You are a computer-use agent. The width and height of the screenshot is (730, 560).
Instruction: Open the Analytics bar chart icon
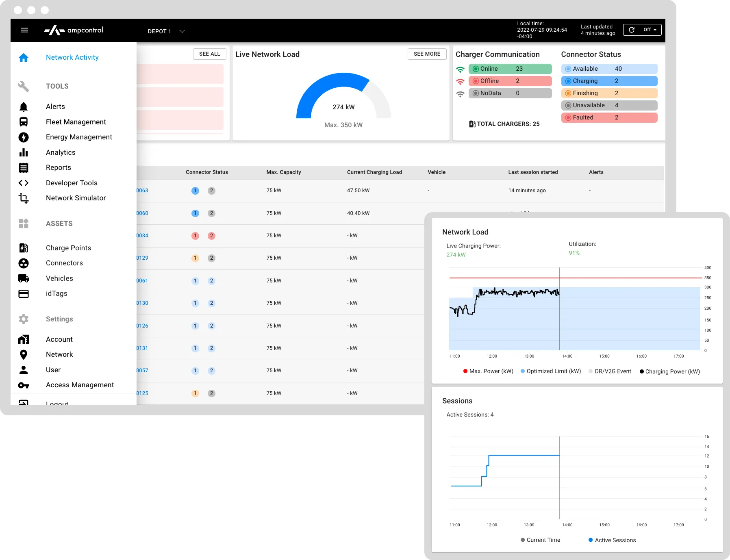pyautogui.click(x=24, y=152)
